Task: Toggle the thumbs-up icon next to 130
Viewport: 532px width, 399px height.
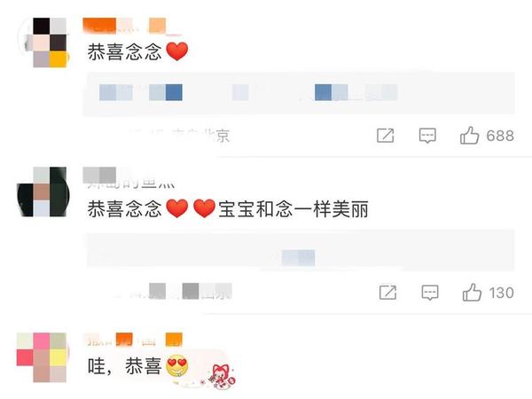Action: tap(472, 292)
